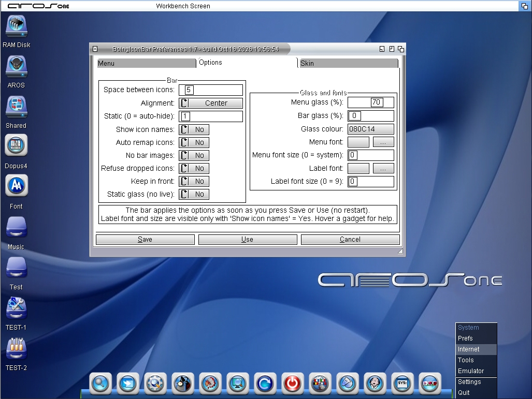Viewport: 532px width, 399px height.
Task: Switch to the Skin tab
Action: click(349, 63)
